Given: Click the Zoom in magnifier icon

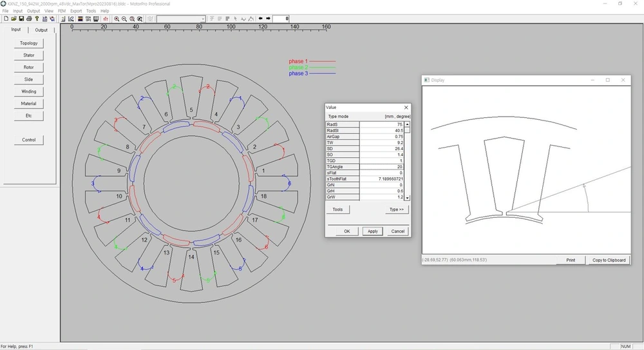Looking at the screenshot, I should pyautogui.click(x=117, y=19).
